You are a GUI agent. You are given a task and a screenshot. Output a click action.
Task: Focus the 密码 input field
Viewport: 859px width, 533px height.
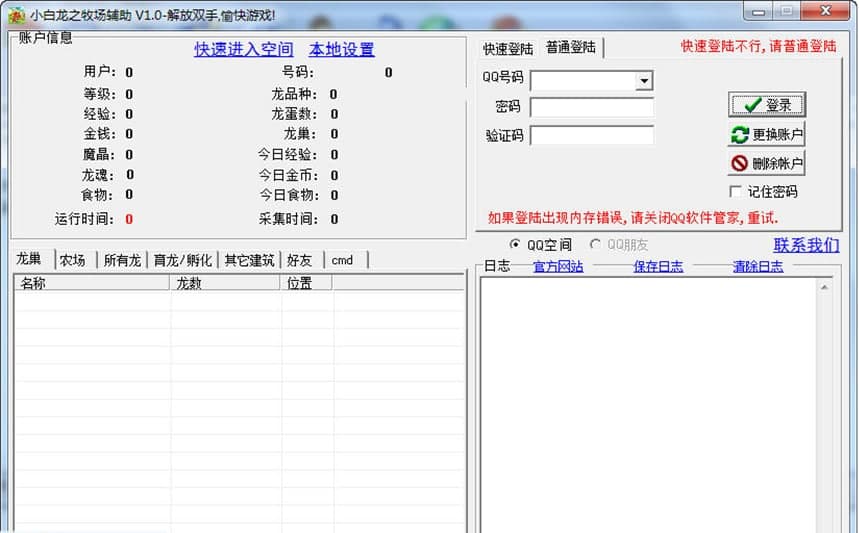tap(592, 107)
